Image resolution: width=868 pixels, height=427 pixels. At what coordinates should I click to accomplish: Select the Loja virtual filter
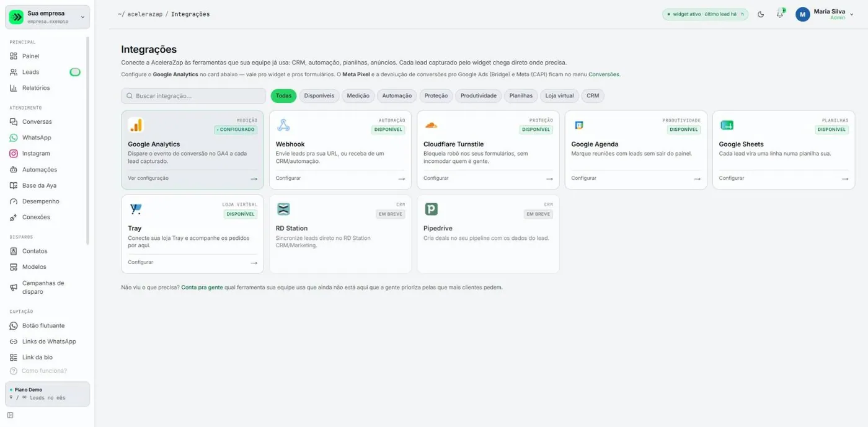pos(560,96)
